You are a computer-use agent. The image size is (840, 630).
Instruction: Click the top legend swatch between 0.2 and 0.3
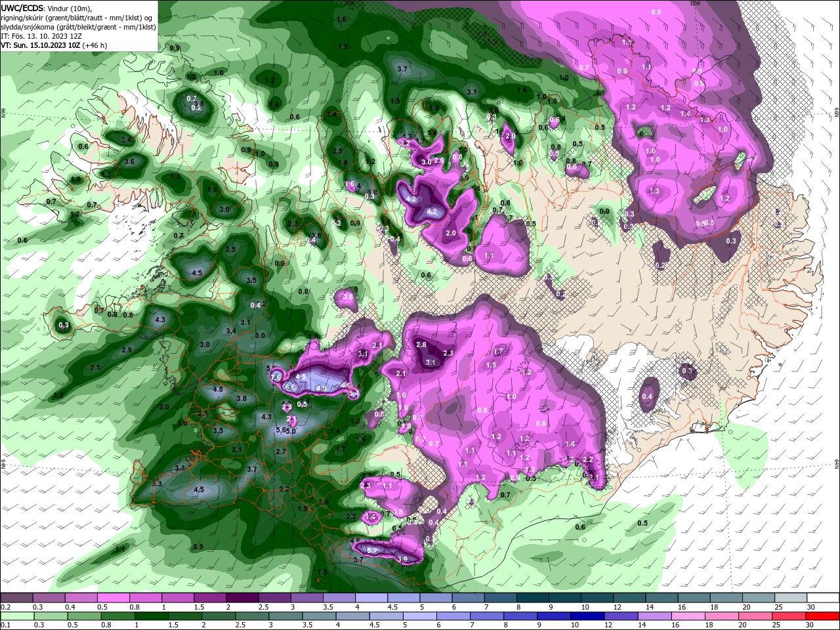point(16,598)
